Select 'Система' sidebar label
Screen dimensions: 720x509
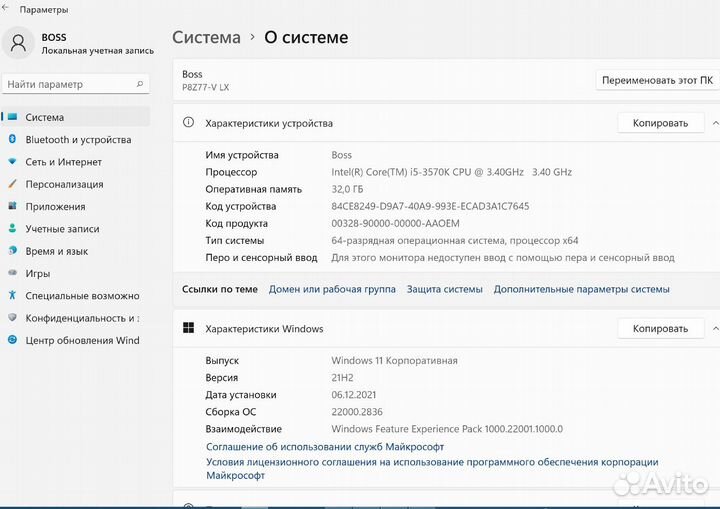point(45,117)
